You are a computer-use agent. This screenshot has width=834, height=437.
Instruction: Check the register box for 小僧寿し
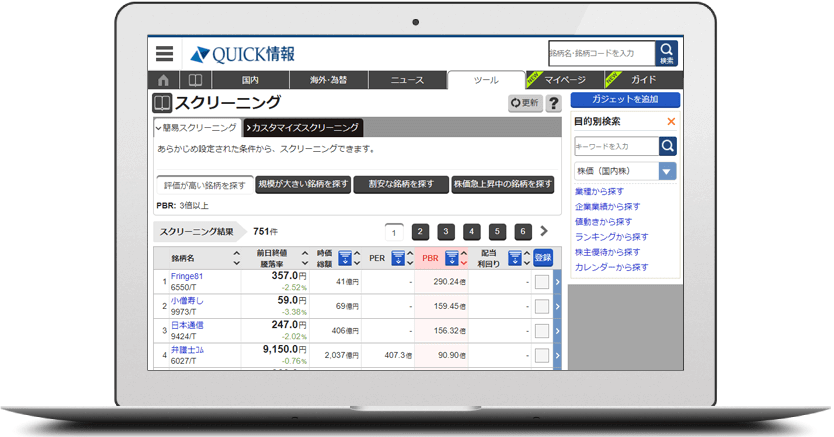(542, 306)
